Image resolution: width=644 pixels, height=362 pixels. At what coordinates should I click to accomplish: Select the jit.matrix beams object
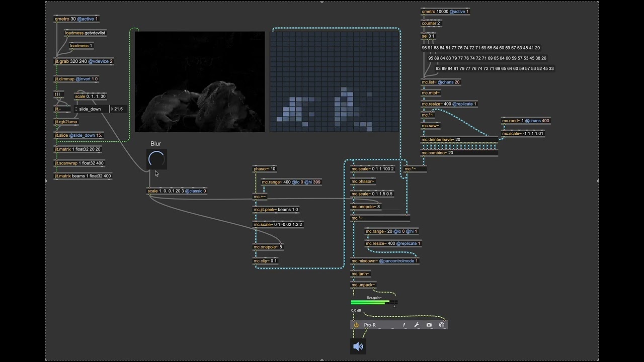click(83, 176)
